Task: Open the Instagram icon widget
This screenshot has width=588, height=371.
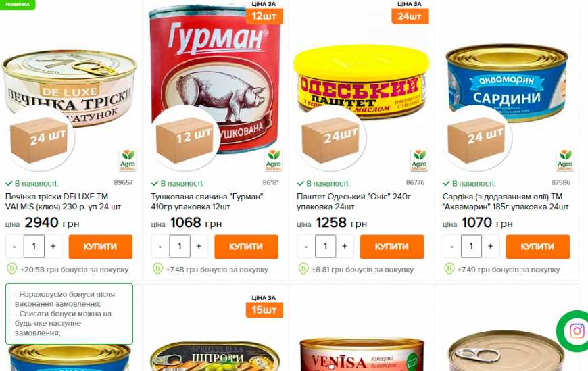Action: pos(576,331)
